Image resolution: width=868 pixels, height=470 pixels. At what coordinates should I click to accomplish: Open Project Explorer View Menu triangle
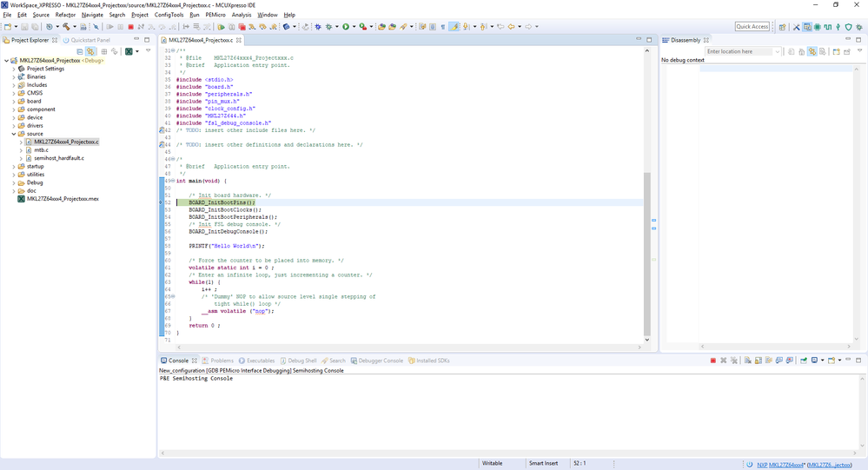click(x=148, y=51)
